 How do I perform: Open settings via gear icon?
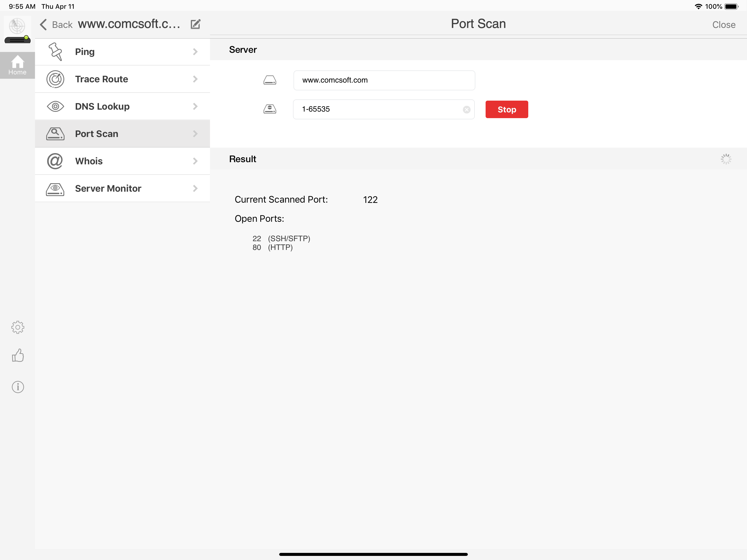pos(17,327)
